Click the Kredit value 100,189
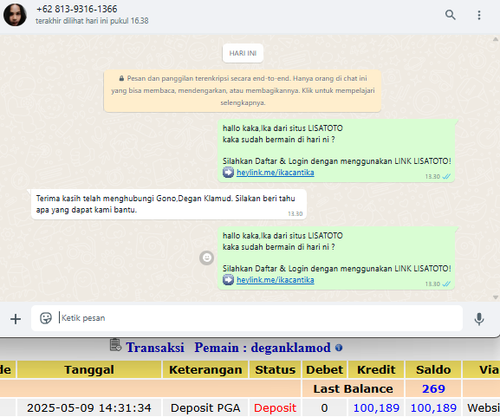Viewport: 500px width, 418px height. pos(376,408)
